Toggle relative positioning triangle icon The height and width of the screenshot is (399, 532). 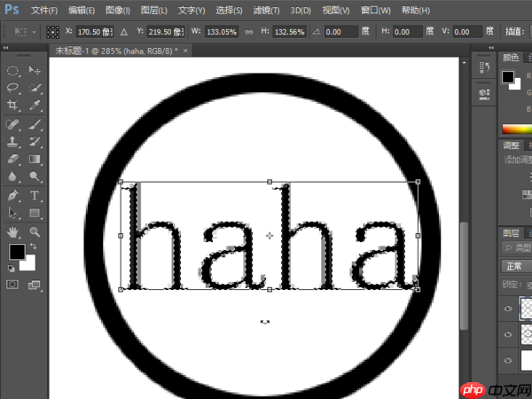click(124, 32)
